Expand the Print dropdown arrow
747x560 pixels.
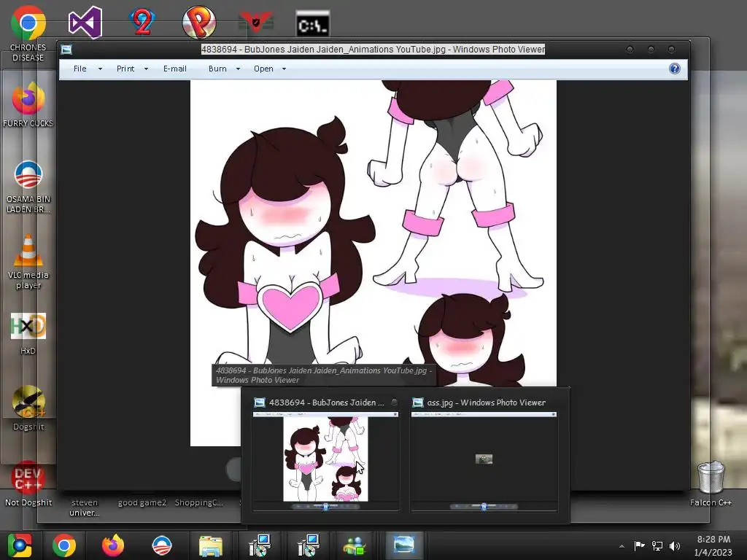click(x=146, y=69)
